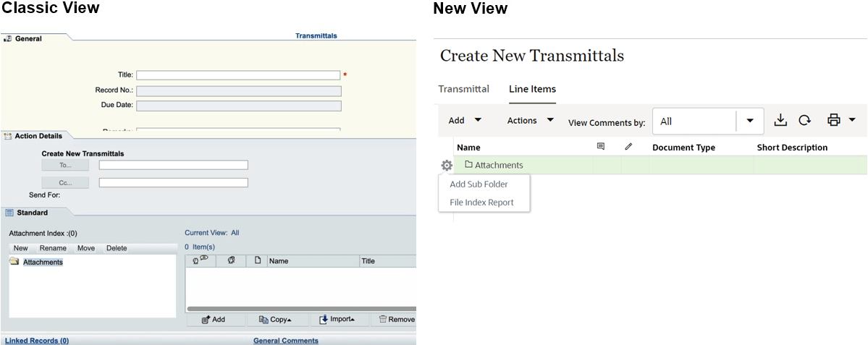The width and height of the screenshot is (868, 345).
Task: Choose Add Sub Folder from the menu
Action: tap(479, 184)
